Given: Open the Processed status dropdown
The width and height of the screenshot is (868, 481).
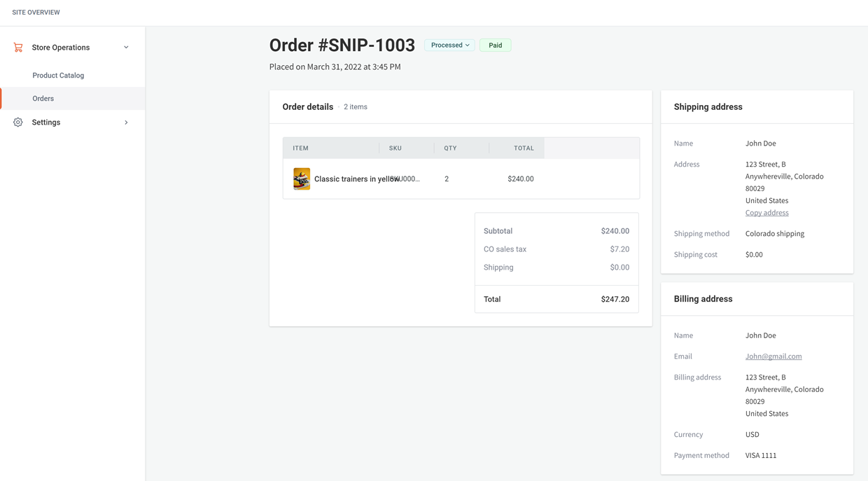Looking at the screenshot, I should 449,45.
